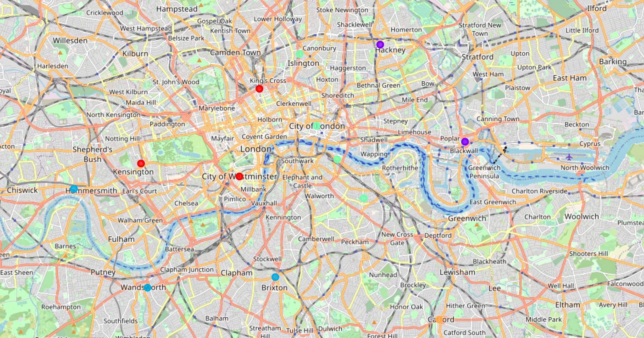
Task: Select the orange marker on Catford
Action: 439,319
